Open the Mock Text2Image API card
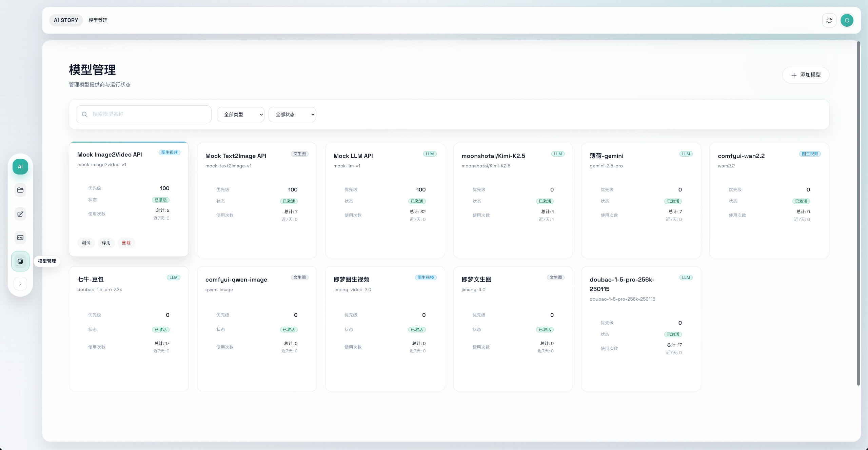Image resolution: width=868 pixels, height=450 pixels. click(257, 200)
